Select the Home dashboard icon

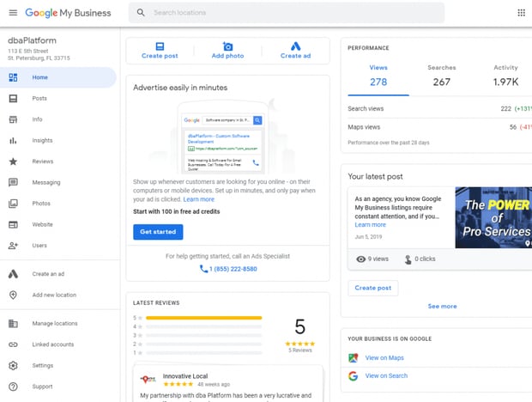coord(13,77)
